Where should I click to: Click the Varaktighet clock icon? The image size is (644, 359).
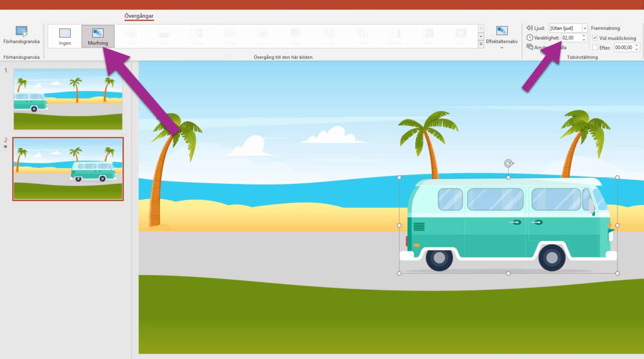[530, 38]
